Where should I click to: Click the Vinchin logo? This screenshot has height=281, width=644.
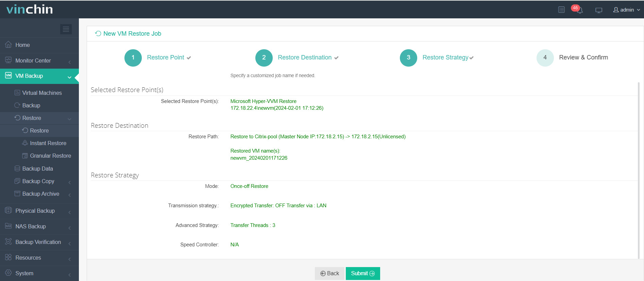(30, 9)
